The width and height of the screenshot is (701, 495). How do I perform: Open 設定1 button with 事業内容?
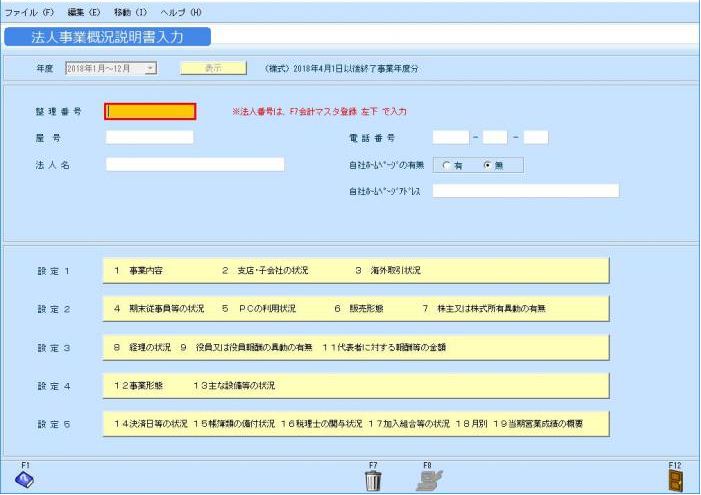[x=356, y=271]
